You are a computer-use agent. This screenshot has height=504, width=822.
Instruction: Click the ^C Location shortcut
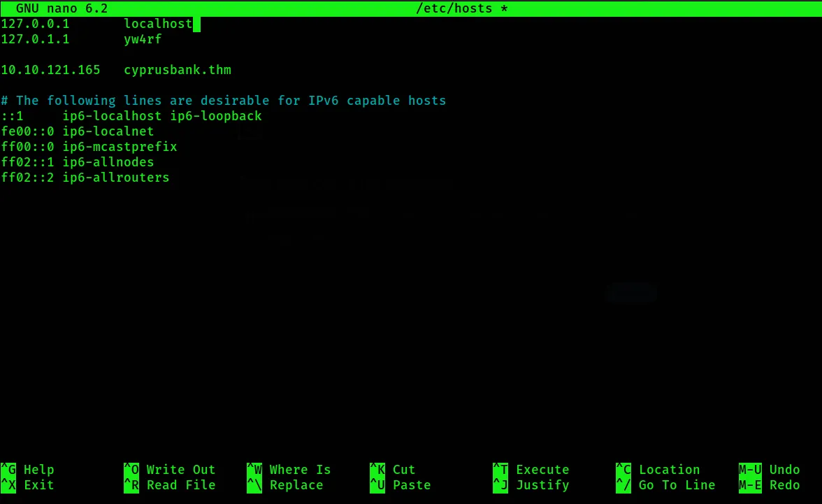[657, 470]
